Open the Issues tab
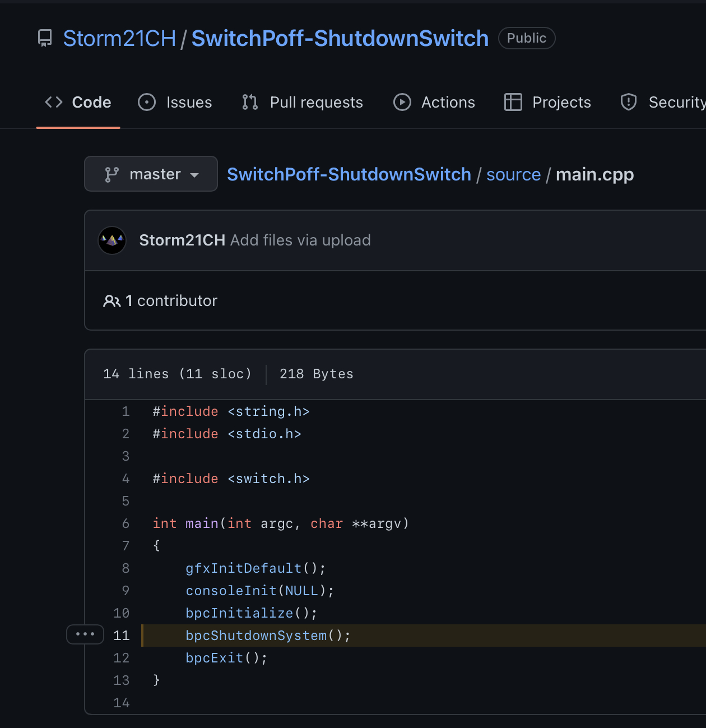The height and width of the screenshot is (728, 706). [x=175, y=102]
